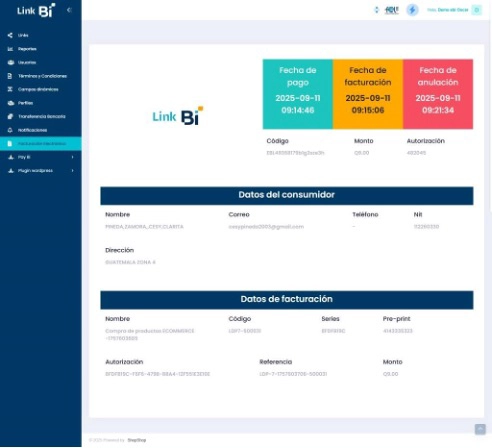Expand the Pay BI submenu chevron
Screen dimensions: 492x448
(x=72, y=157)
